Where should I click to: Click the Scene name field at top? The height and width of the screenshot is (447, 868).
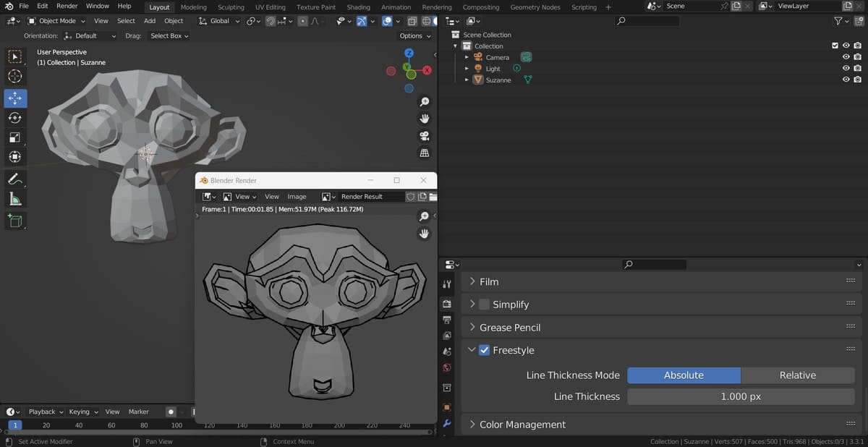click(692, 6)
